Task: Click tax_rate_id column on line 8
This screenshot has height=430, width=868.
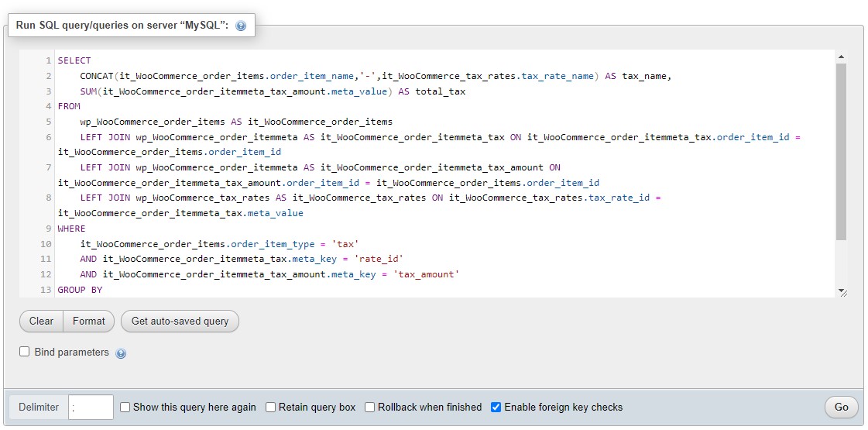Action: 619,198
